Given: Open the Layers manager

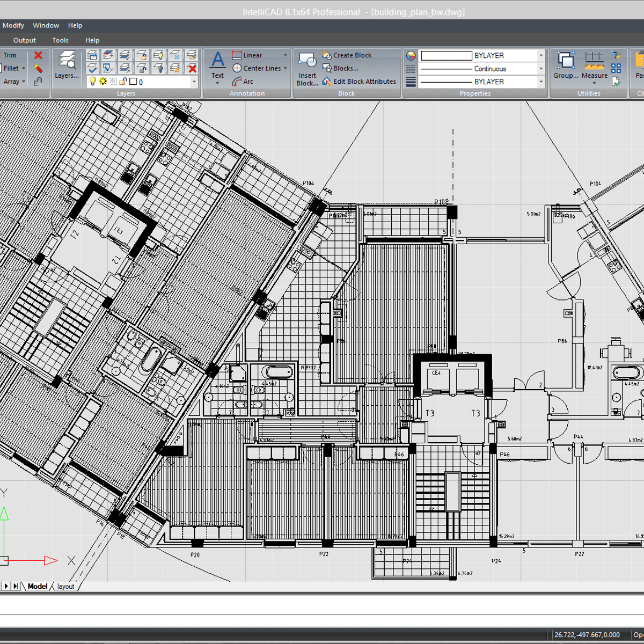Looking at the screenshot, I should (x=67, y=65).
